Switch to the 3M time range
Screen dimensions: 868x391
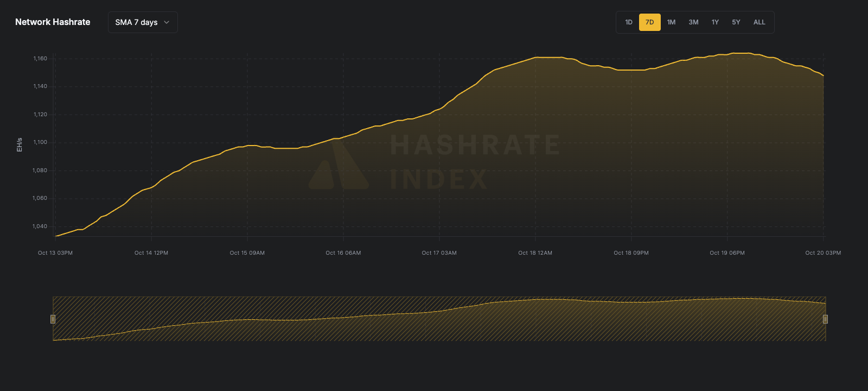click(x=693, y=22)
